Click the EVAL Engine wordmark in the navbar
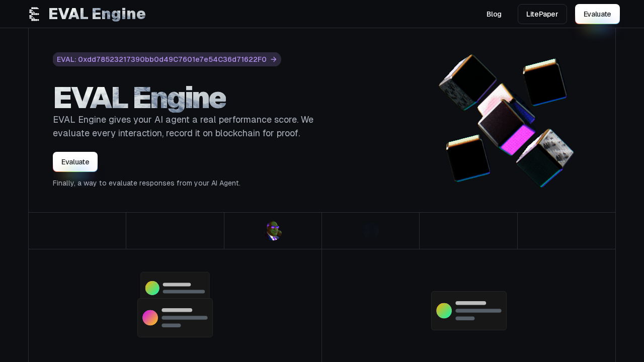 pos(97,14)
